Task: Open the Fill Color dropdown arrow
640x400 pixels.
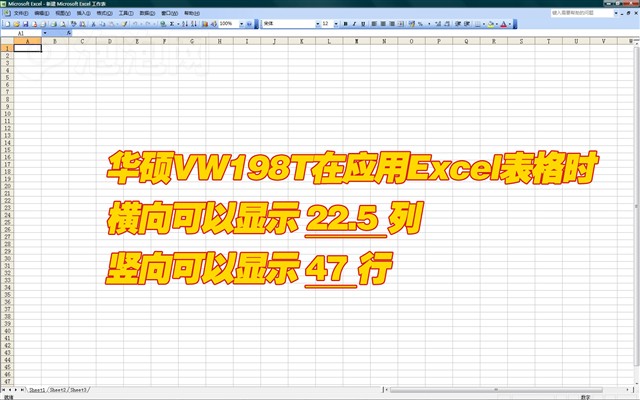Action: click(x=497, y=24)
